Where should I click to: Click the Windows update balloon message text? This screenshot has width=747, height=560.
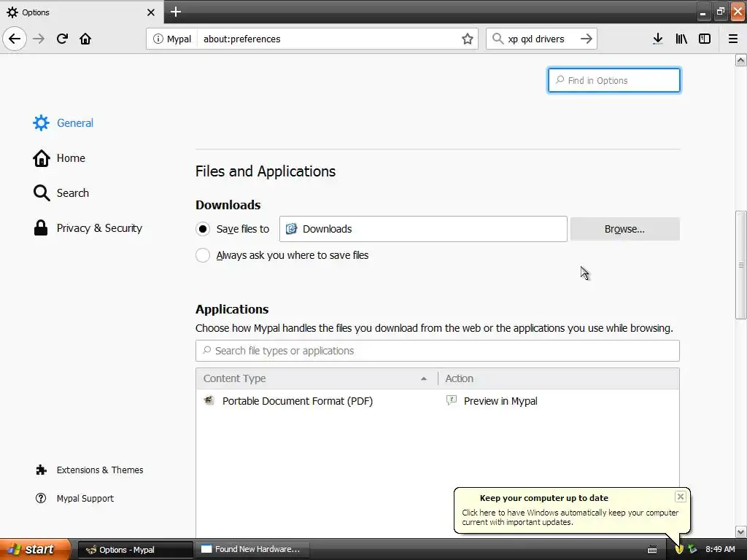pos(570,518)
